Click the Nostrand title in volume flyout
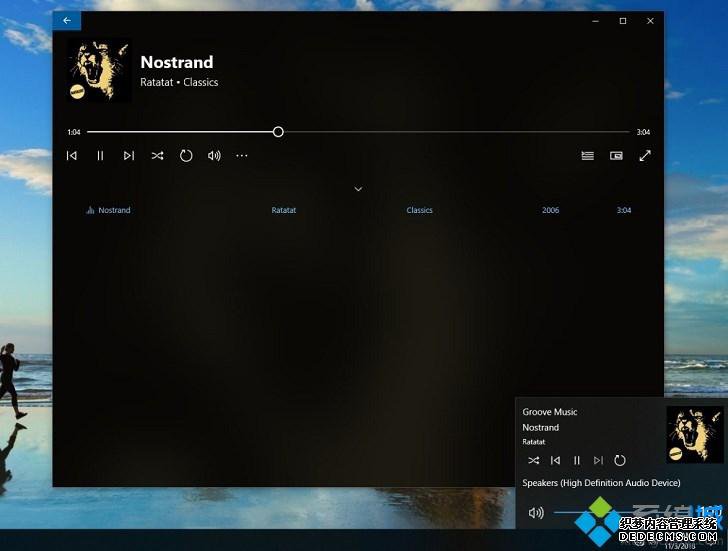 coord(540,428)
